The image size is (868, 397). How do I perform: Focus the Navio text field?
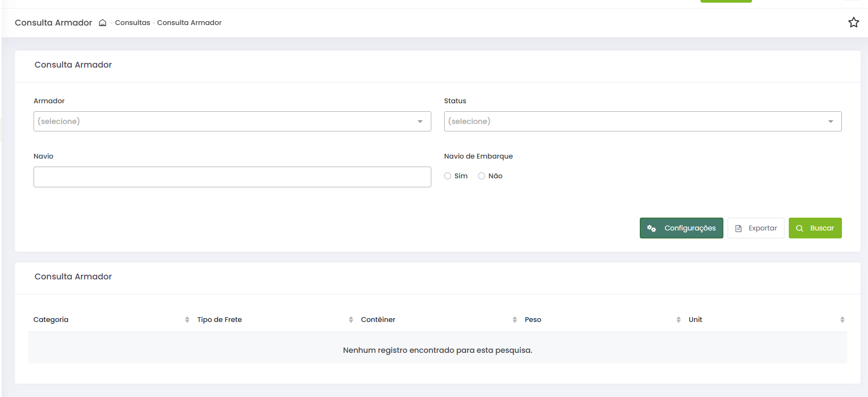(232, 177)
